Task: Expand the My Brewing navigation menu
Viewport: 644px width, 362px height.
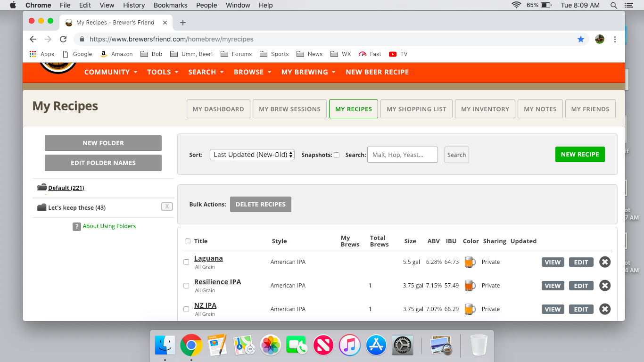Action: [308, 72]
